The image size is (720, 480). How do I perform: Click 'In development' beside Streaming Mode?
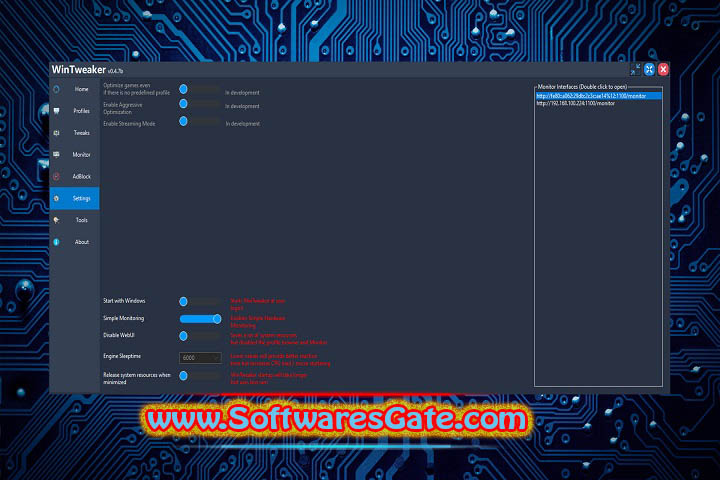click(242, 124)
